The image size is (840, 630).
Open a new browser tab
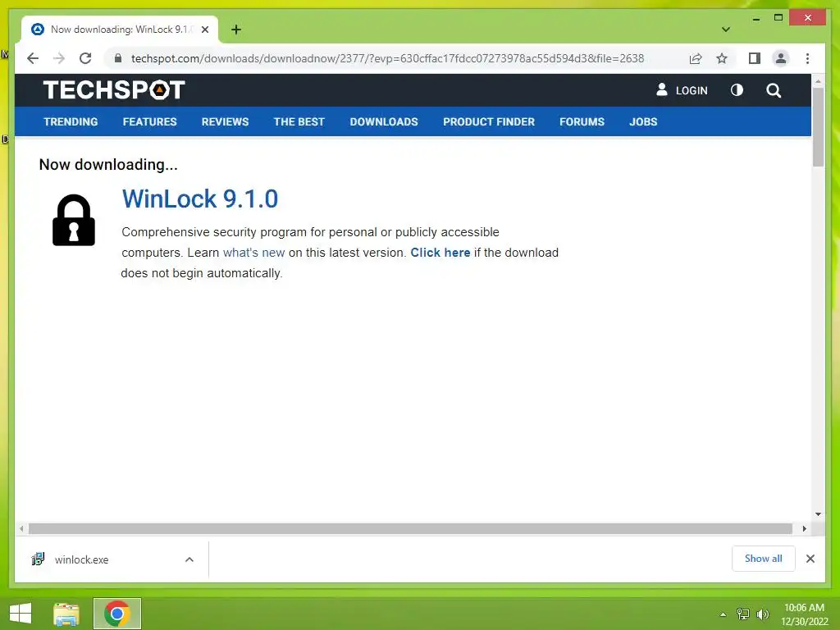coord(236,30)
